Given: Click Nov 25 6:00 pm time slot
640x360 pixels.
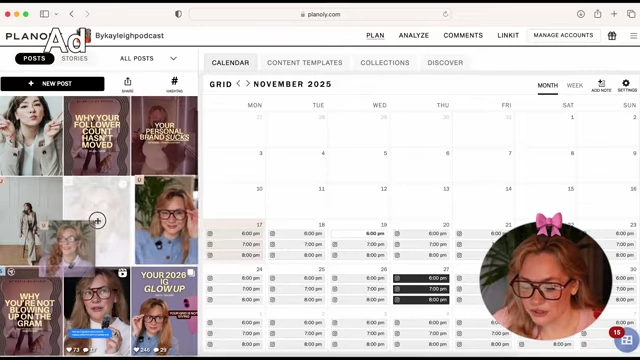Looking at the screenshot, I should pos(296,278).
